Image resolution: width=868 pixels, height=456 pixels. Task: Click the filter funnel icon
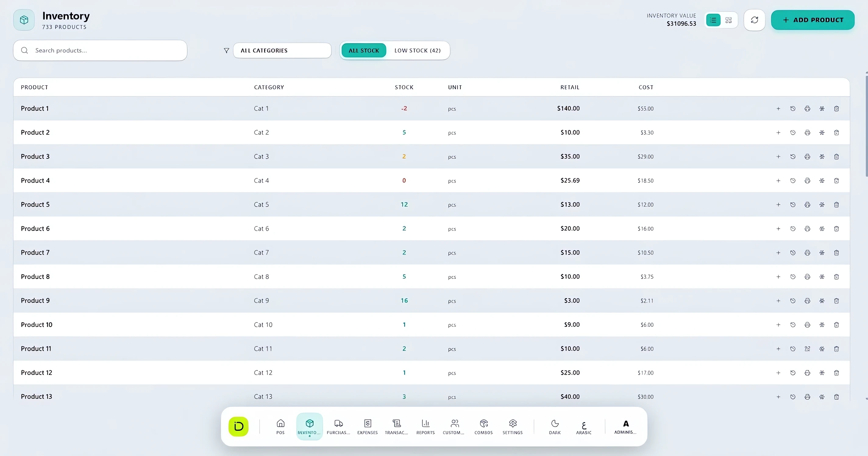226,51
